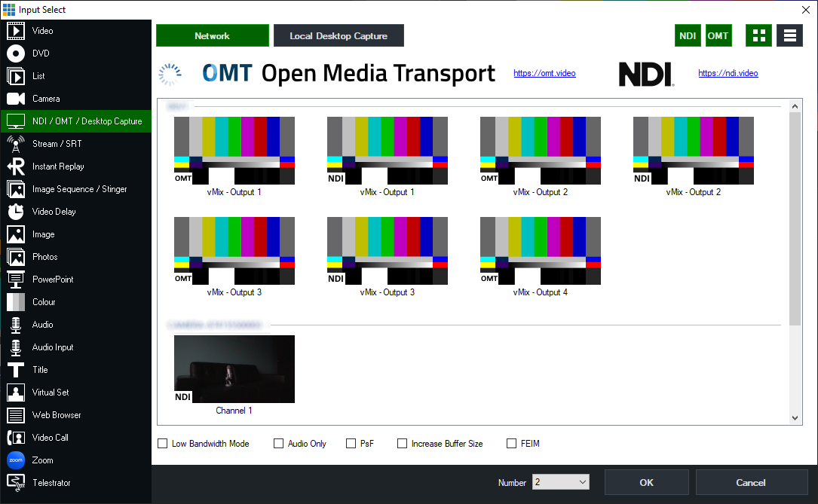Open the https://omt.video link

pos(544,73)
